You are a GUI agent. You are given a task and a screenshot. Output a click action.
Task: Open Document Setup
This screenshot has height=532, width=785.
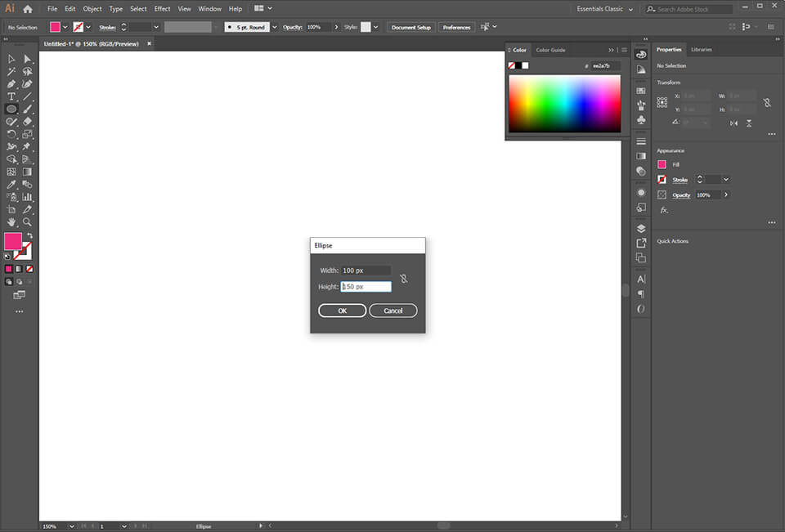pyautogui.click(x=410, y=26)
